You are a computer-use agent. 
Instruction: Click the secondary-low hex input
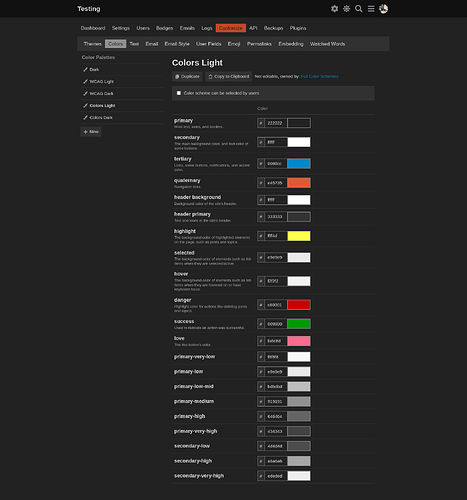tap(276, 446)
